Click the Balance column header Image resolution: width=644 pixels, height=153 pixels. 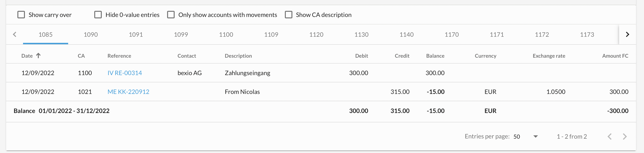[435, 56]
